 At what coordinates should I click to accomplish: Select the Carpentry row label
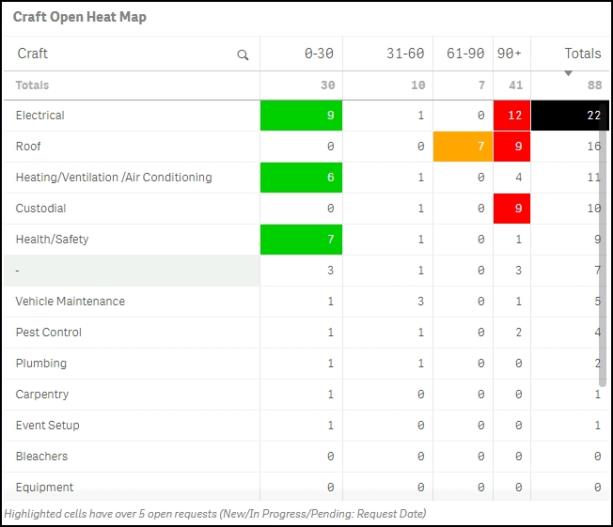click(42, 394)
